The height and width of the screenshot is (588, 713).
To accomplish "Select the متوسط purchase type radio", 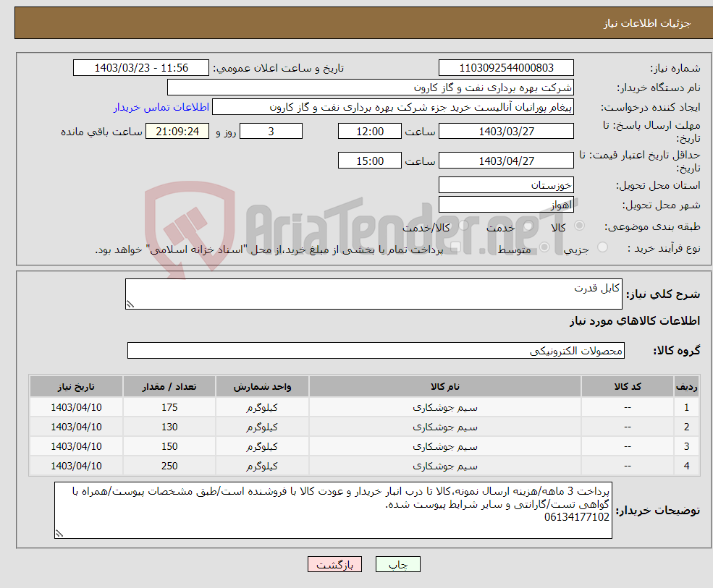I will point(544,247).
